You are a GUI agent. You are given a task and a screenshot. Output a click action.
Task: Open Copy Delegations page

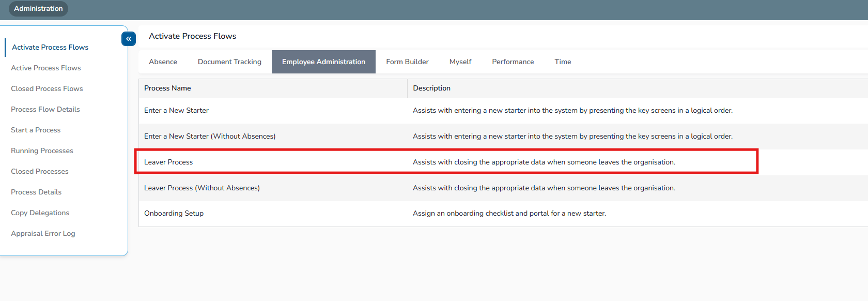coord(40,213)
